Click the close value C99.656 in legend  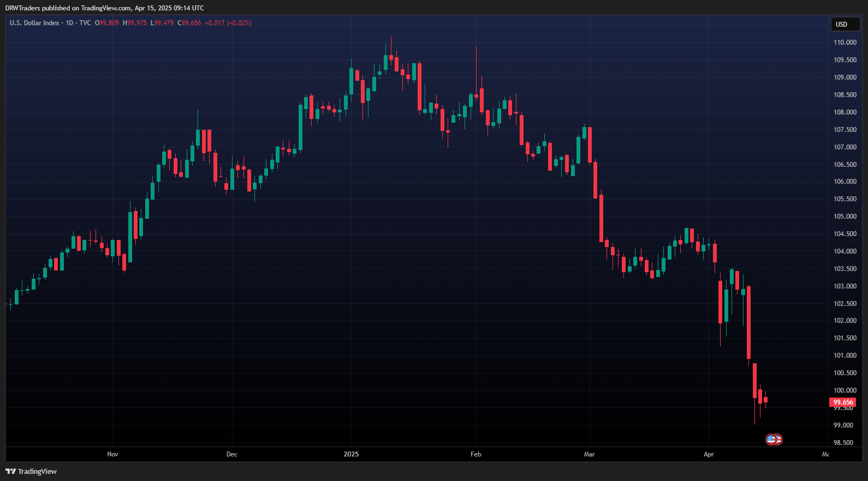[189, 23]
